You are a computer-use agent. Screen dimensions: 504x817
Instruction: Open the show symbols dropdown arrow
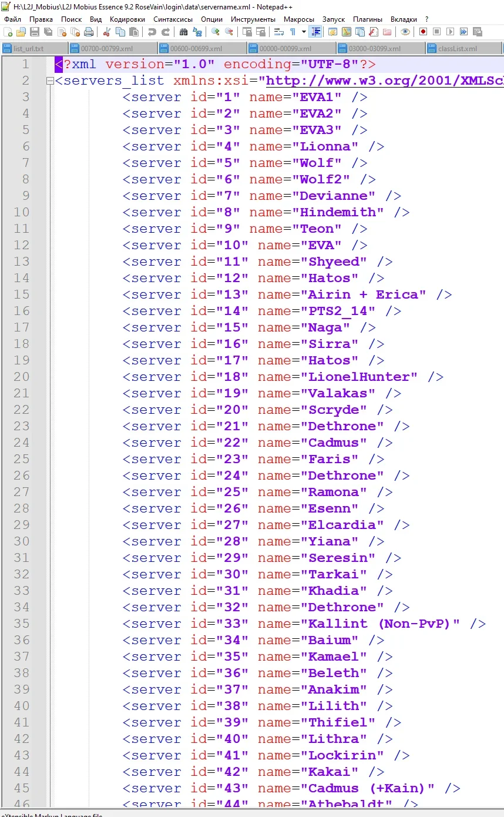(304, 32)
